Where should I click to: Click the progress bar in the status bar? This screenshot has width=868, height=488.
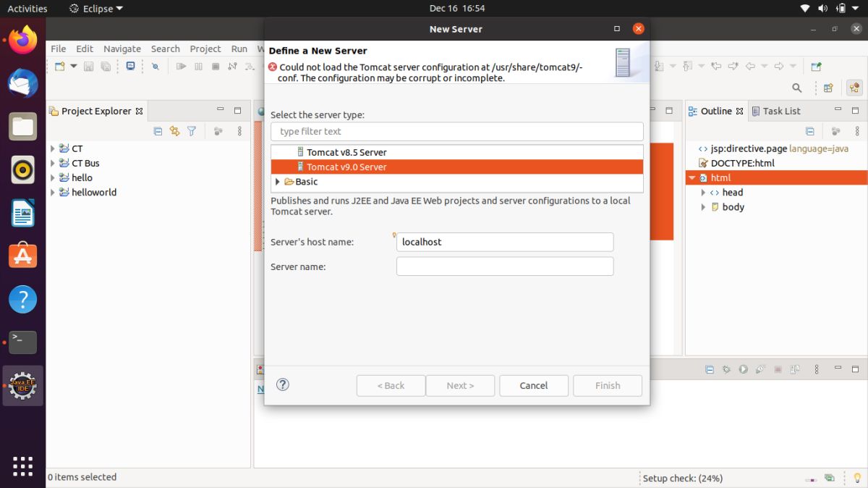click(x=812, y=479)
